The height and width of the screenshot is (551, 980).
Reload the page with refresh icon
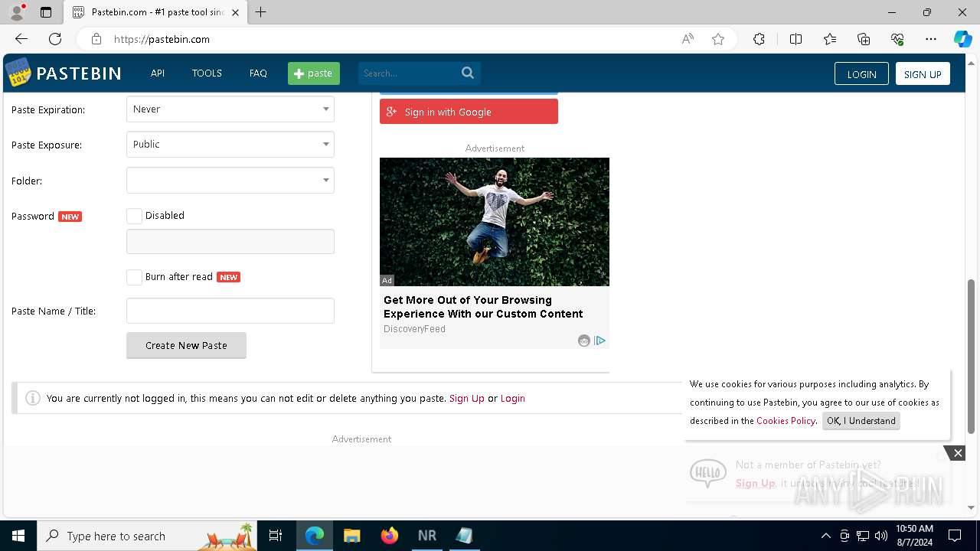pyautogui.click(x=55, y=39)
